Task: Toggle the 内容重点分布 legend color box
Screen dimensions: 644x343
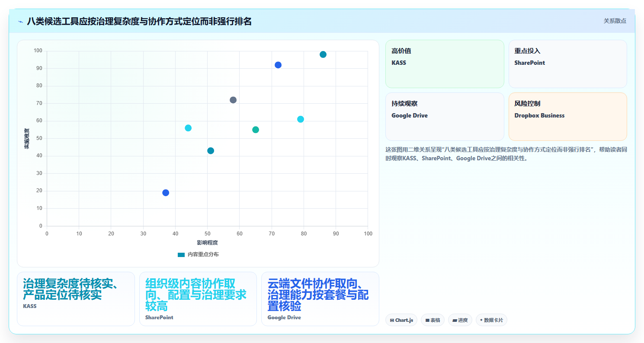Action: [181, 254]
